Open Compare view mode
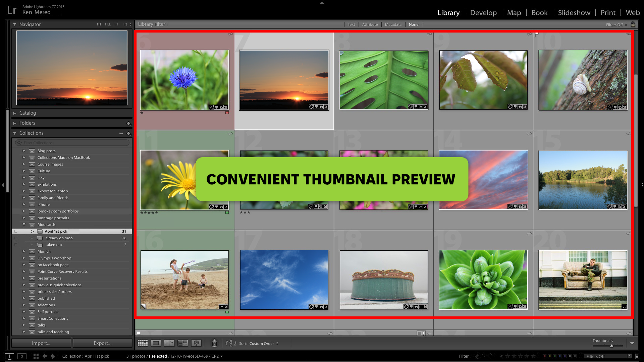This screenshot has height=362, width=644. [169, 343]
